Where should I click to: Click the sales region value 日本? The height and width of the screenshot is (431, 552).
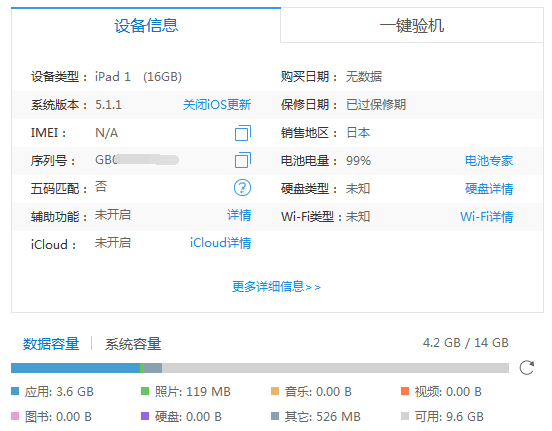click(x=358, y=133)
